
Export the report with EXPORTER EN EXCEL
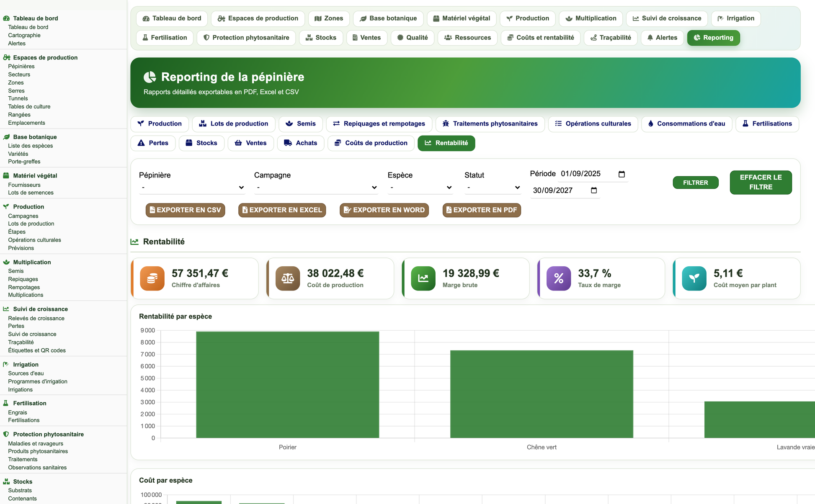pos(282,210)
